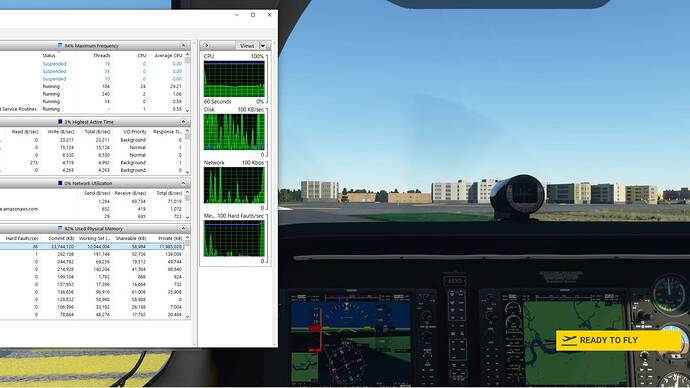Select the highlighted memory process row

pyautogui.click(x=92, y=247)
